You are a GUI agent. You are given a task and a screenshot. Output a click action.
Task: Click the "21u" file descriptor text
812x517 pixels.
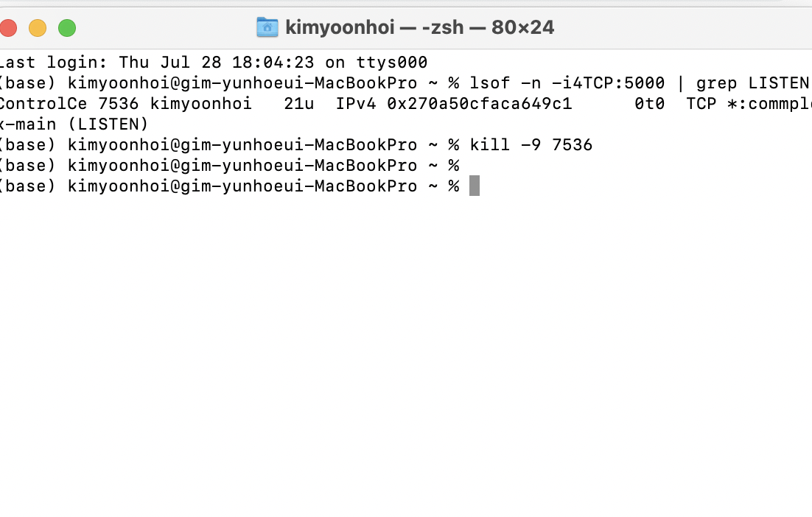click(x=299, y=104)
